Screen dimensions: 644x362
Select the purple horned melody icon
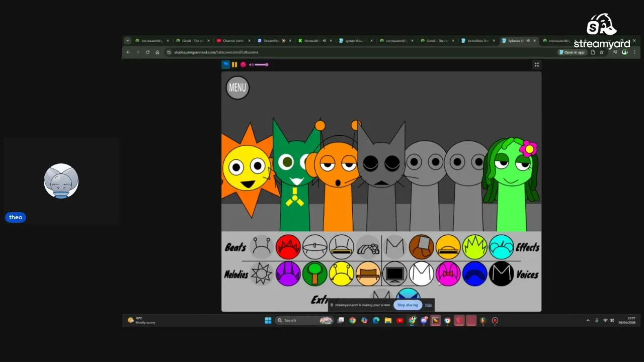pos(288,274)
